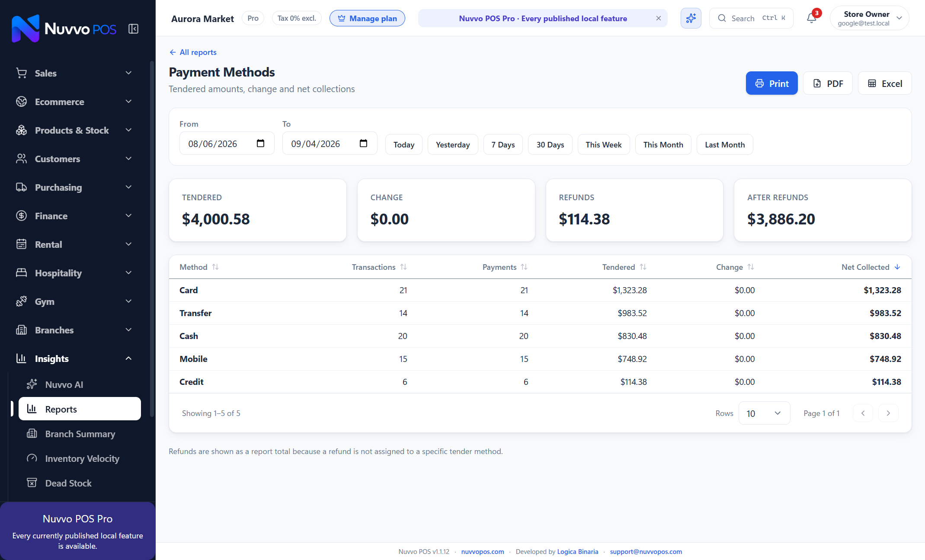Click the Customers people icon
Viewport: 925px width, 560px height.
coord(21,159)
